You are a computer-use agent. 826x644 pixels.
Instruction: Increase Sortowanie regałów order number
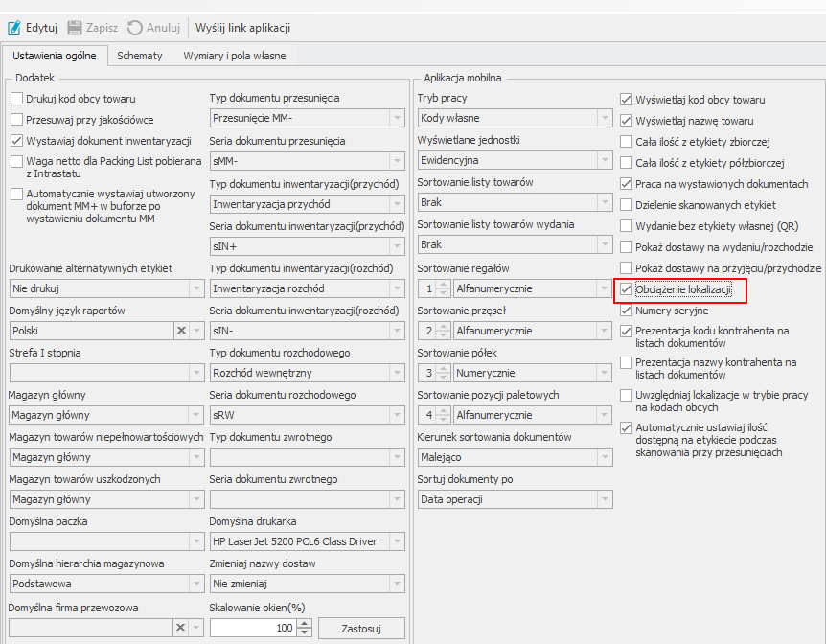click(x=442, y=284)
